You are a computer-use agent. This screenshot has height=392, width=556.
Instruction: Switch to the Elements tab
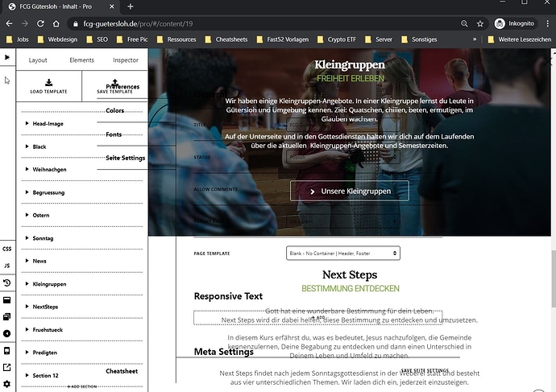(x=81, y=60)
